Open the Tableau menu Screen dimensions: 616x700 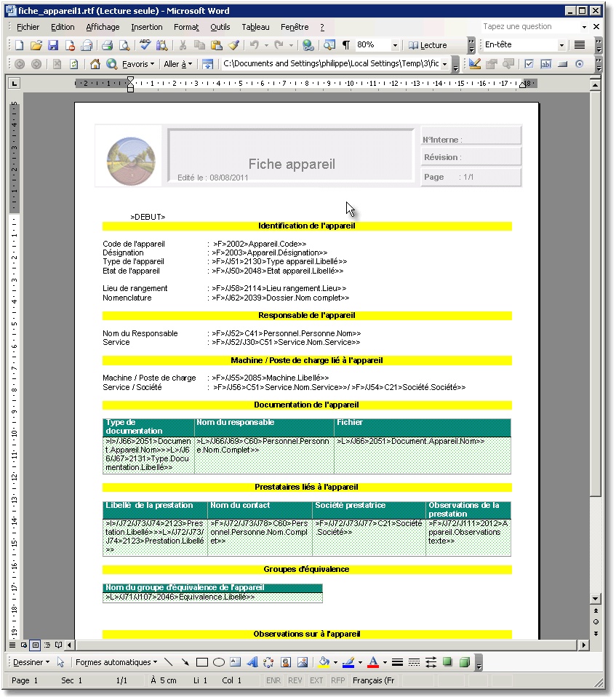pyautogui.click(x=255, y=27)
